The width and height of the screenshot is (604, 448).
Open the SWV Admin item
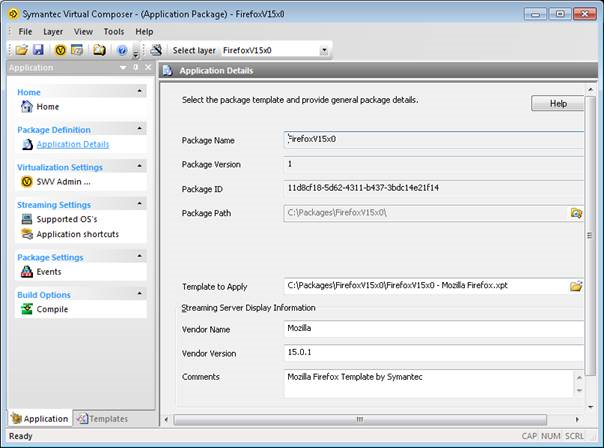point(64,182)
